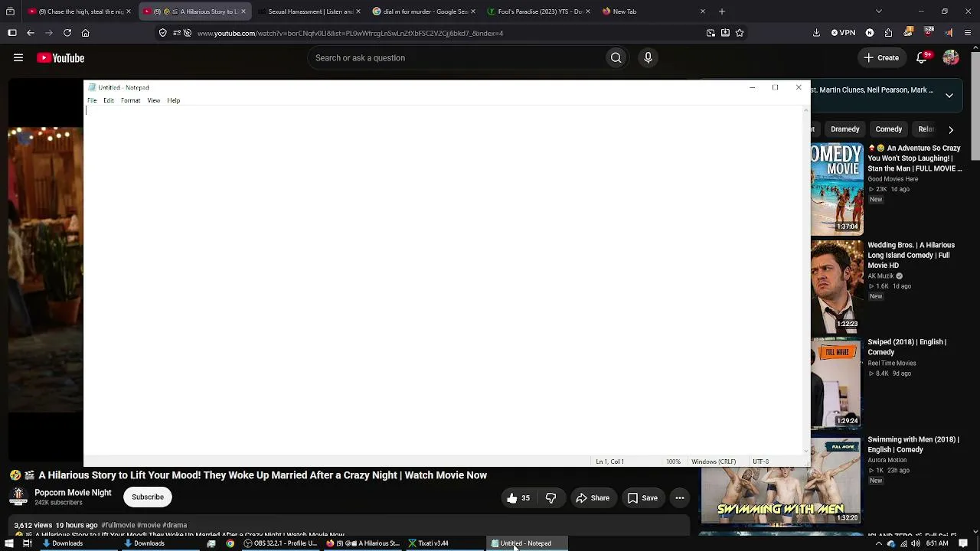
Task: Click the 'Windows (CRLF)' status bar entry
Action: point(714,461)
